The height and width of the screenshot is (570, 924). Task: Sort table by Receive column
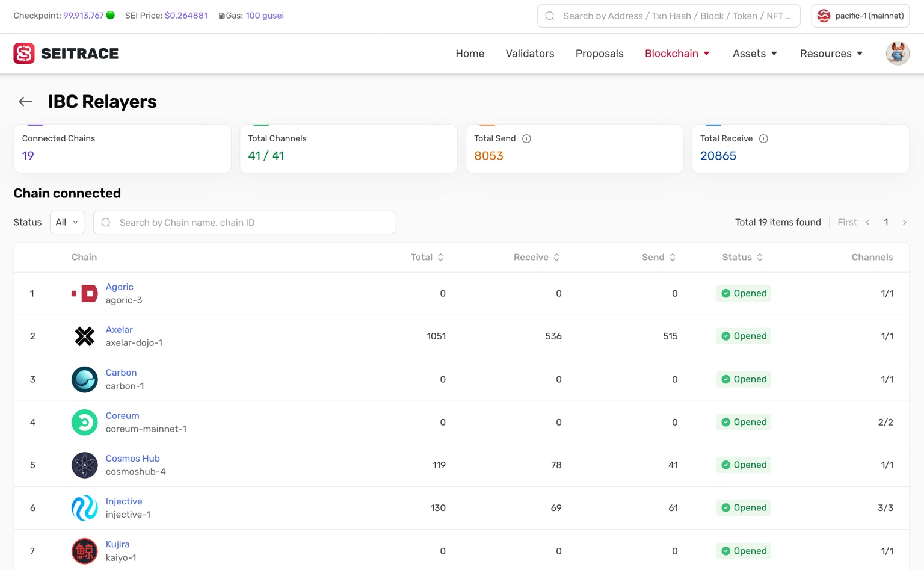click(x=537, y=257)
